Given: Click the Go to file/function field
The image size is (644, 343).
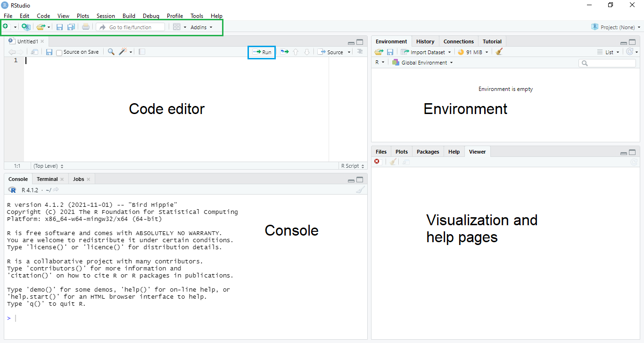Looking at the screenshot, I should pyautogui.click(x=131, y=27).
